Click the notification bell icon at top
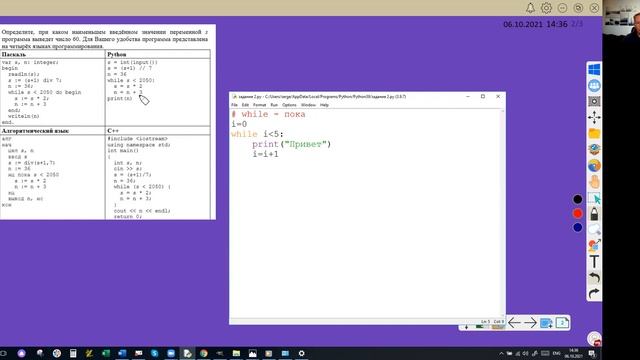This screenshot has height=360, width=640. [x=530, y=8]
